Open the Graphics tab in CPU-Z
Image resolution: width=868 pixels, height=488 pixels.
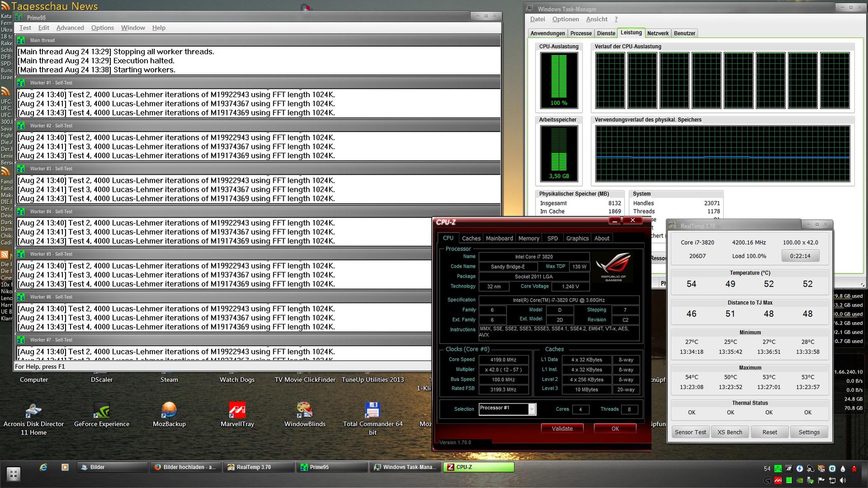577,238
